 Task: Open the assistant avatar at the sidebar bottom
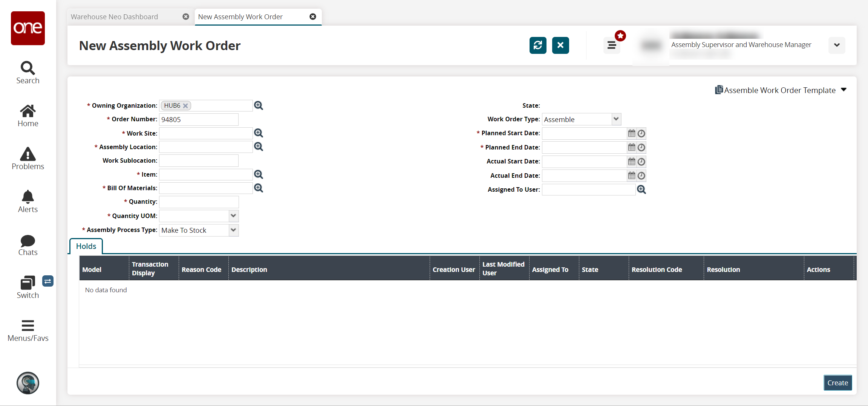pos(28,383)
